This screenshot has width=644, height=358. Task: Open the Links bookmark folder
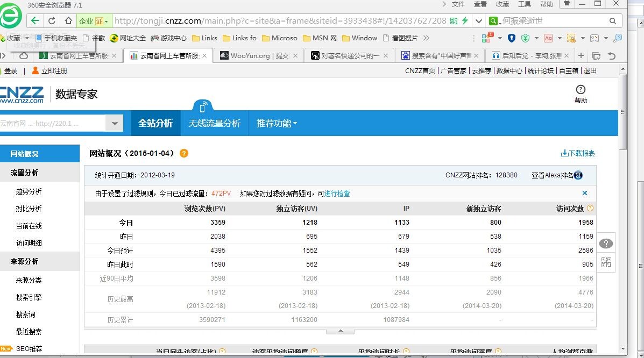[204, 38]
